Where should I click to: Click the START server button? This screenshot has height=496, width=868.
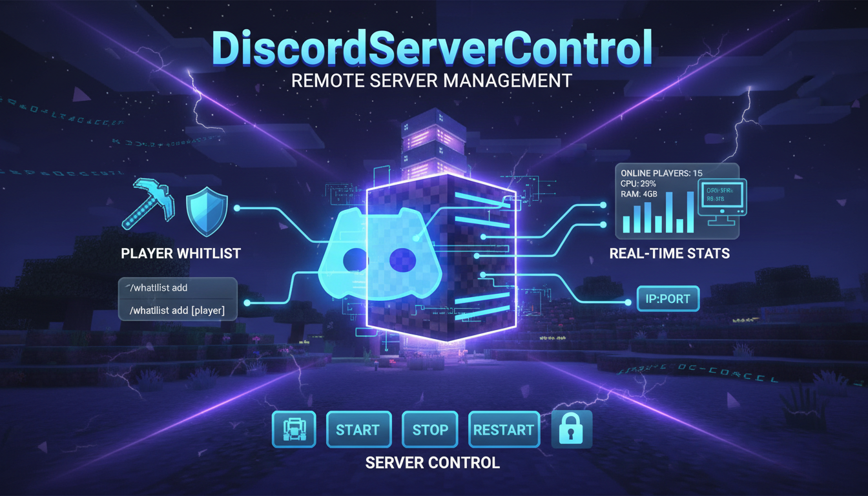point(358,429)
